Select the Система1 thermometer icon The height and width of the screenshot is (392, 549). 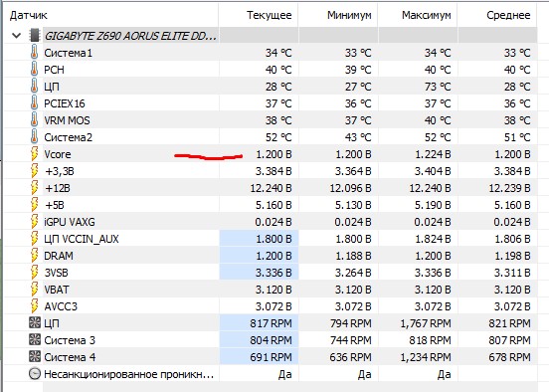click(x=34, y=53)
